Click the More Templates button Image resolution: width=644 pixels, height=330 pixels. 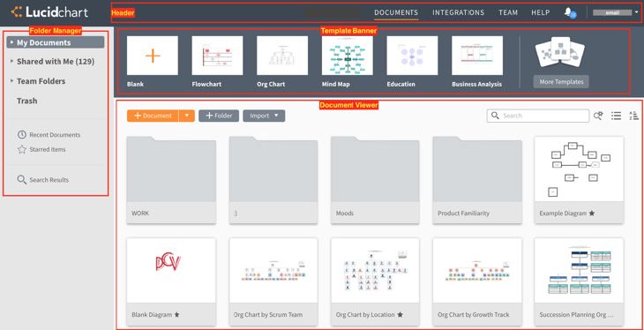click(561, 82)
